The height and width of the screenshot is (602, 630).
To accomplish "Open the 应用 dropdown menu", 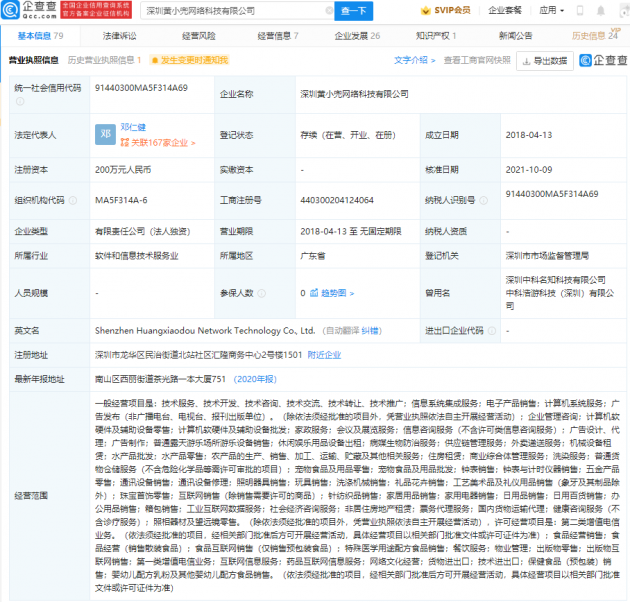I will (551, 10).
